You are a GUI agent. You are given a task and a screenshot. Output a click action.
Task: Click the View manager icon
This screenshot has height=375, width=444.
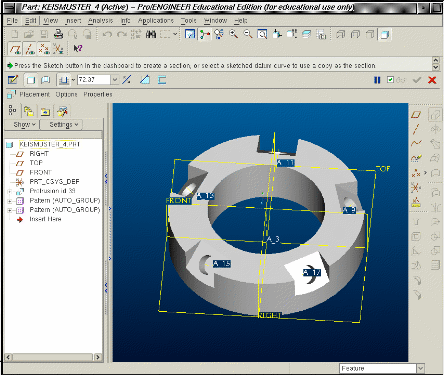pyautogui.click(x=321, y=34)
